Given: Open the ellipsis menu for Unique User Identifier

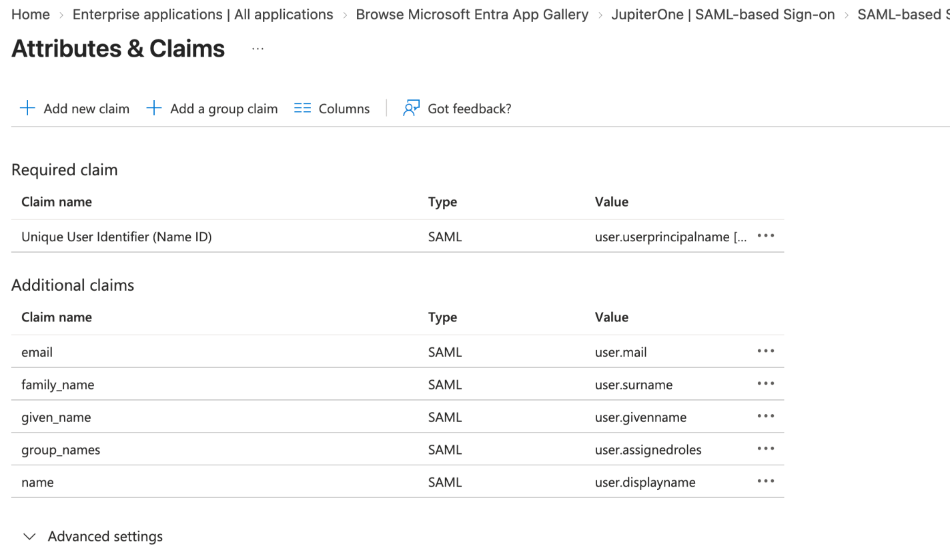Looking at the screenshot, I should click(x=766, y=236).
